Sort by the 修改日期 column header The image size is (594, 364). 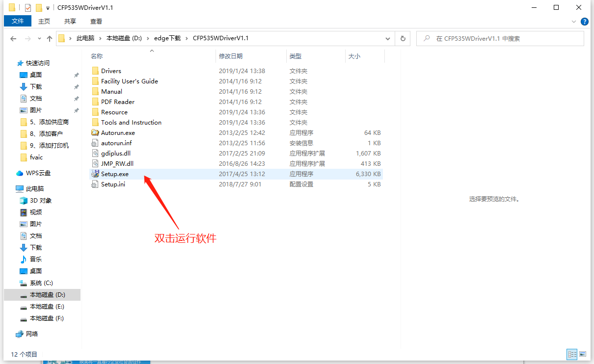231,56
